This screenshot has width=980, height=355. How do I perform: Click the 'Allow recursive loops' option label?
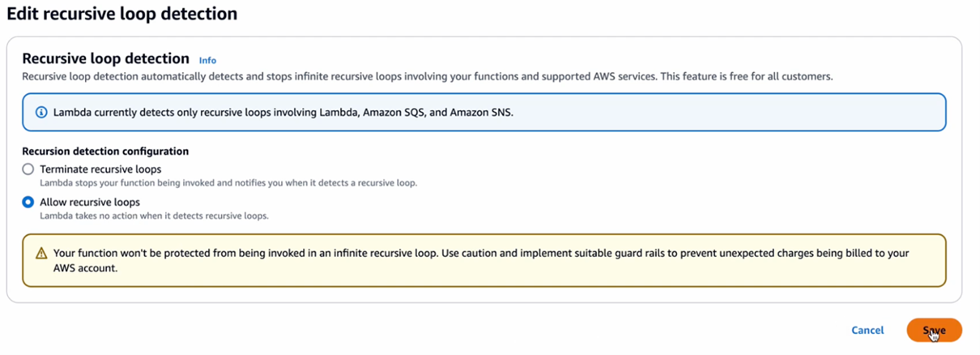pos(90,202)
